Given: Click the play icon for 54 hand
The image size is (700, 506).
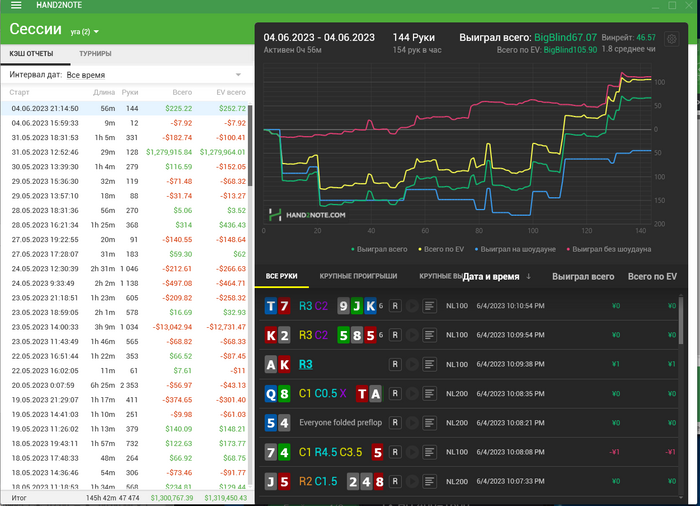Looking at the screenshot, I should [412, 422].
